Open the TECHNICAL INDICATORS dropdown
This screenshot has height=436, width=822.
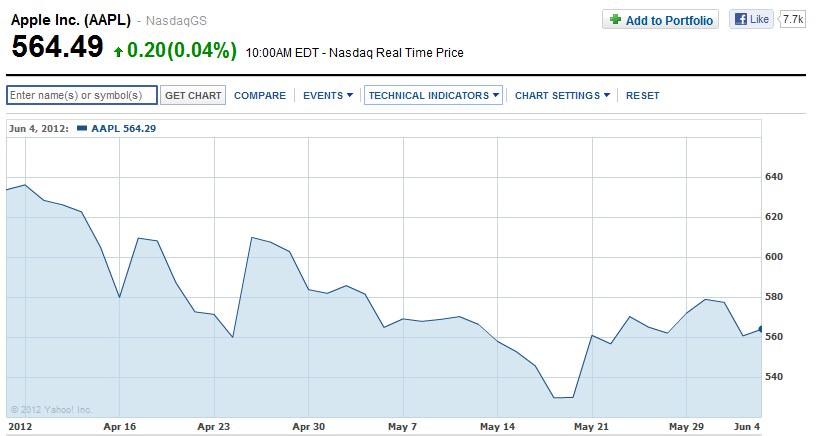click(x=433, y=95)
